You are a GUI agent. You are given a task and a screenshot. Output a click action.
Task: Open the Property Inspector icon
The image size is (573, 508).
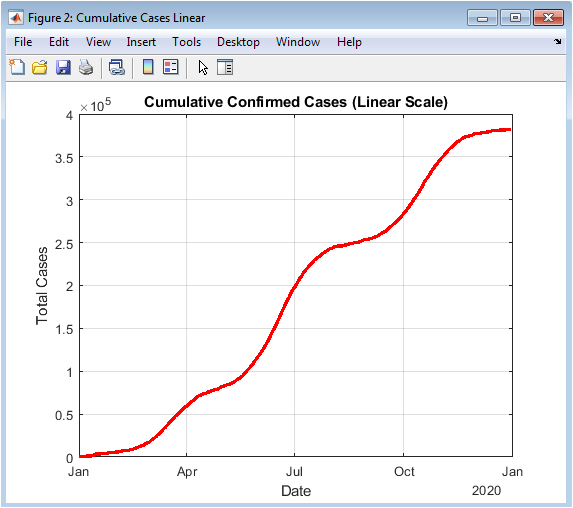[x=225, y=67]
